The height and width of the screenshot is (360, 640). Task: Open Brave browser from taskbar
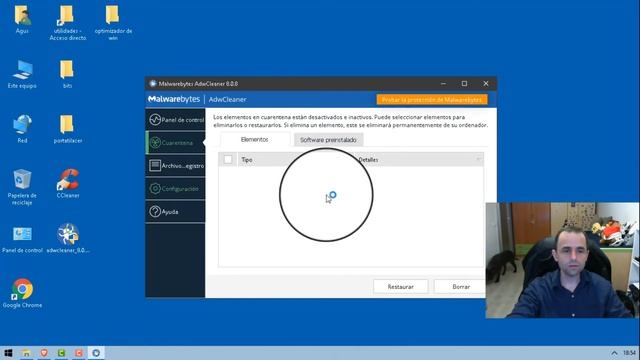tap(44, 353)
